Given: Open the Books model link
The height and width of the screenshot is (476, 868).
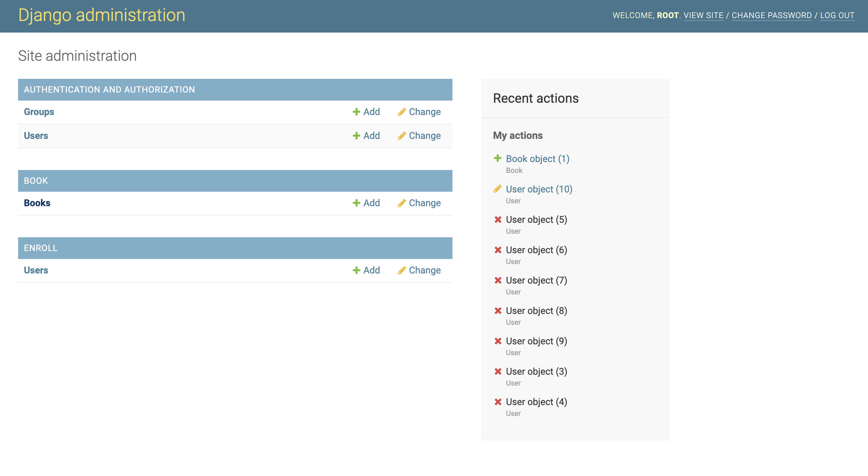Looking at the screenshot, I should coord(37,203).
